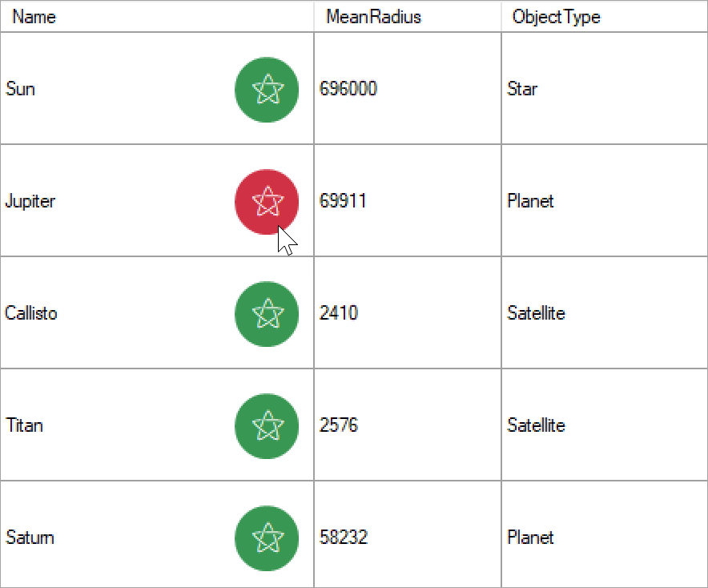The image size is (708, 588).
Task: Sort by the Name column header
Action: tap(34, 17)
